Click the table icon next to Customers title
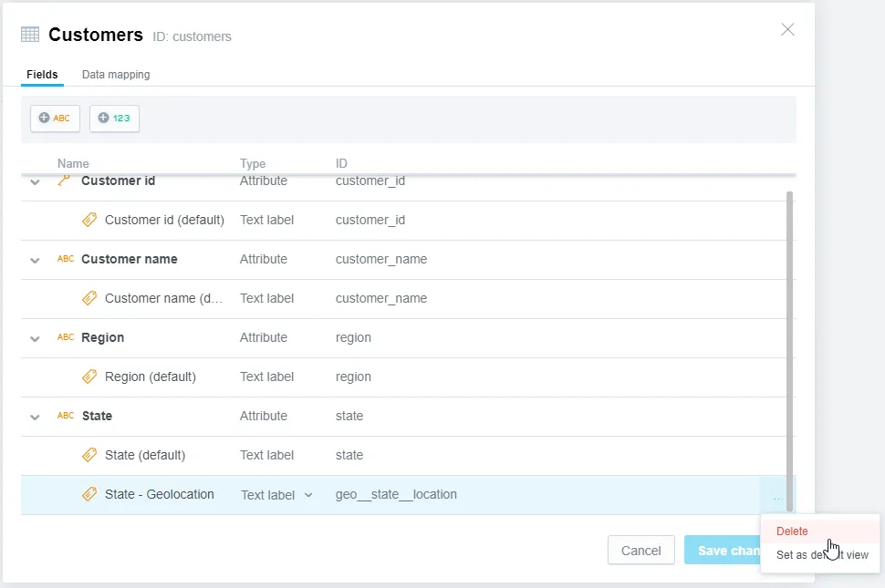885x588 pixels. (x=31, y=34)
